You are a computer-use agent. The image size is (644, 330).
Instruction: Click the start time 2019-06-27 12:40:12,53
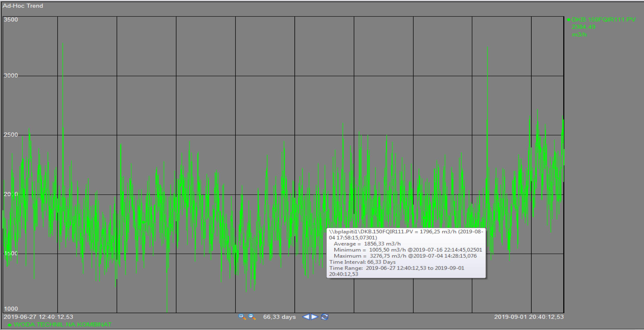[x=38, y=317]
